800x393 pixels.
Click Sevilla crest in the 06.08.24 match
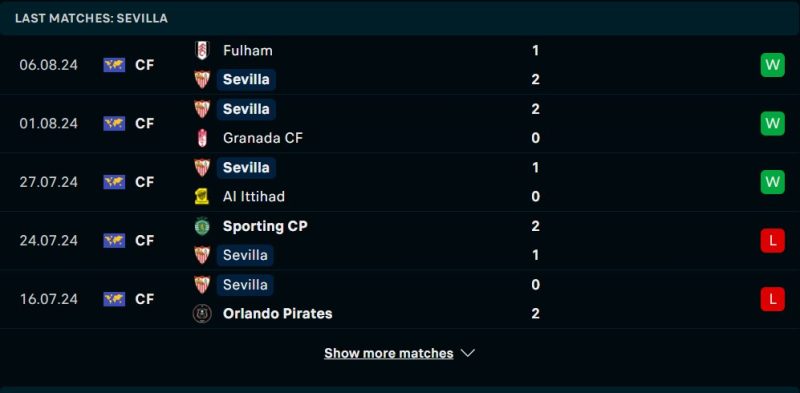click(x=202, y=80)
